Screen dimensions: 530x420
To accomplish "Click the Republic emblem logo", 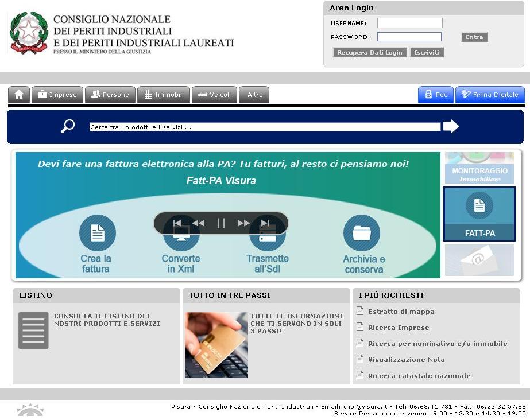I will (x=29, y=33).
